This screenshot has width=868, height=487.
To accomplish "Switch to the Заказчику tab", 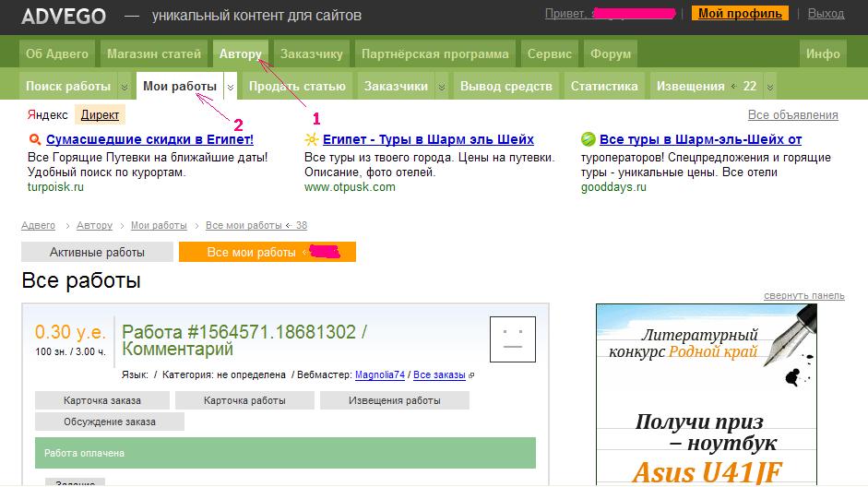I will pyautogui.click(x=311, y=53).
